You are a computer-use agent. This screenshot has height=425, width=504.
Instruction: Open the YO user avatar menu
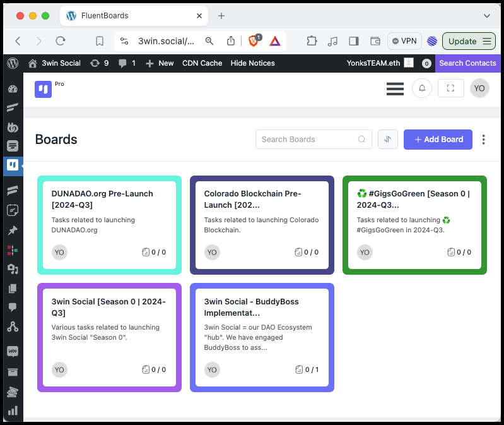click(479, 88)
